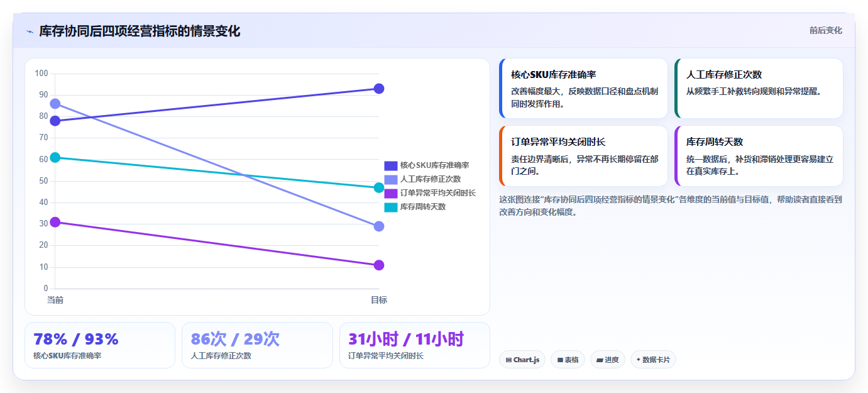The image size is (868, 393).
Task: Click the header icon beside the dashboard title
Action: point(30,31)
